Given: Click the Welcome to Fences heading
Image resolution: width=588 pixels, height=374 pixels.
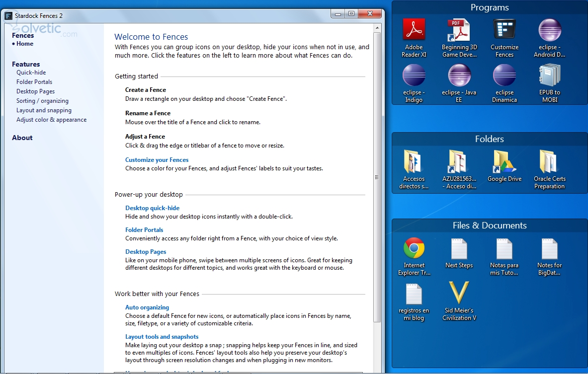Looking at the screenshot, I should [x=151, y=37].
